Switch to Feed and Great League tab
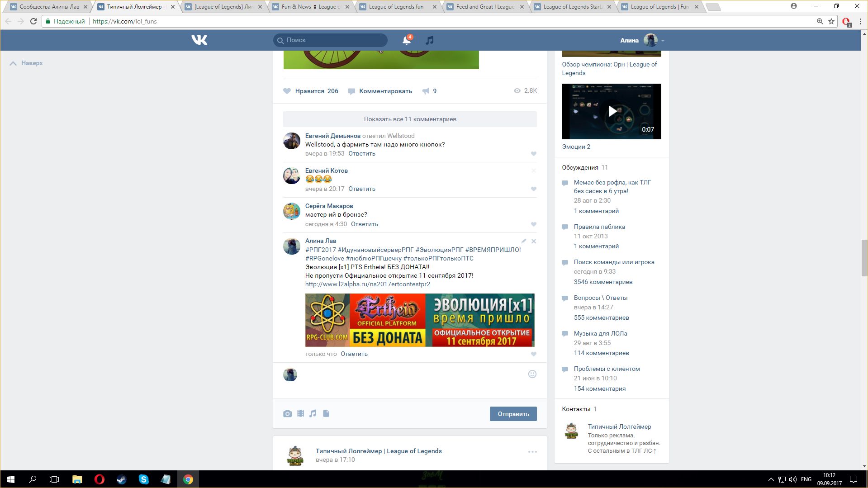Viewport: 868px width, 488px height. tap(485, 7)
